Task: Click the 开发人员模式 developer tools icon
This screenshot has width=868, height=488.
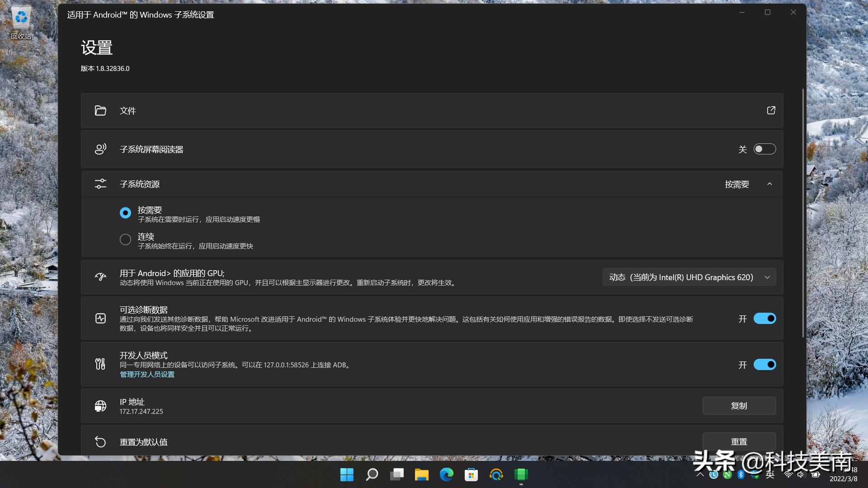Action: click(100, 364)
